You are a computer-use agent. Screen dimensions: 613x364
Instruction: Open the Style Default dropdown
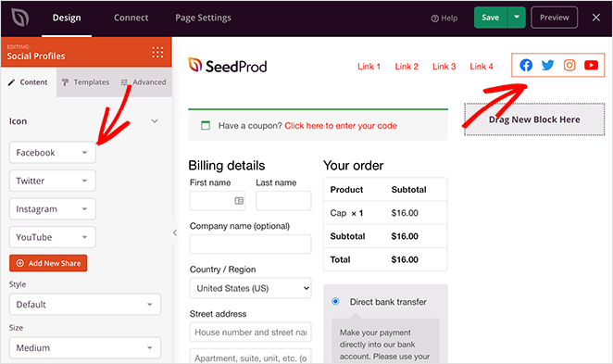coord(85,304)
